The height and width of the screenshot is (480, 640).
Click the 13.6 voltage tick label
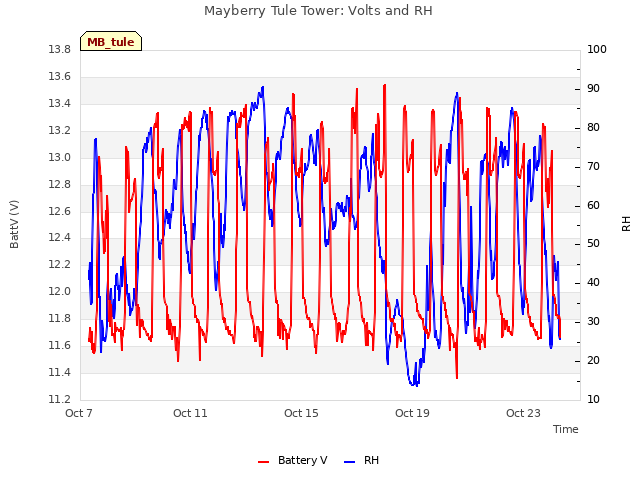60,76
